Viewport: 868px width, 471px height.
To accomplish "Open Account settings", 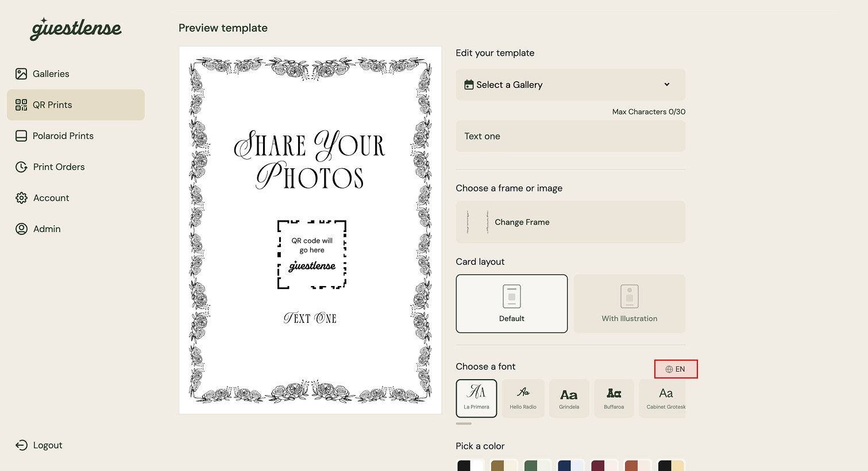I will [x=76, y=198].
